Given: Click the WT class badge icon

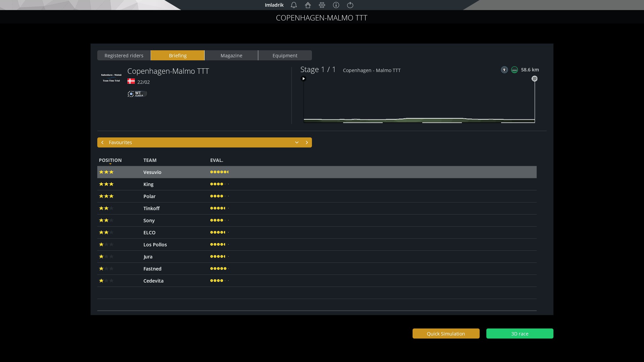Looking at the screenshot, I should [137, 94].
